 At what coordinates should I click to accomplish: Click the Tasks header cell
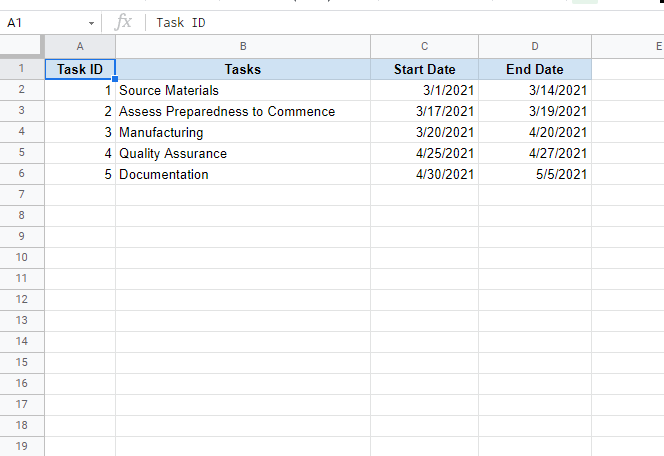point(243,69)
